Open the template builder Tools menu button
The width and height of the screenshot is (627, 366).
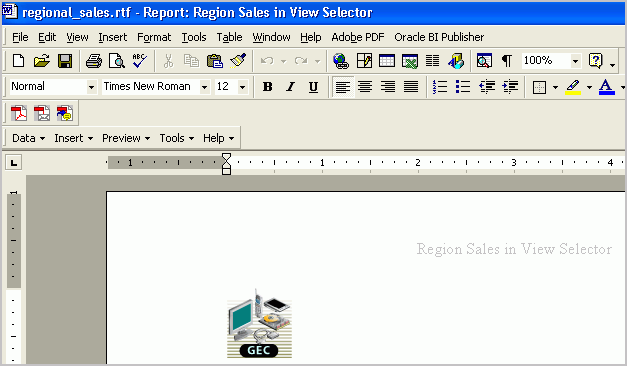pyautogui.click(x=176, y=138)
